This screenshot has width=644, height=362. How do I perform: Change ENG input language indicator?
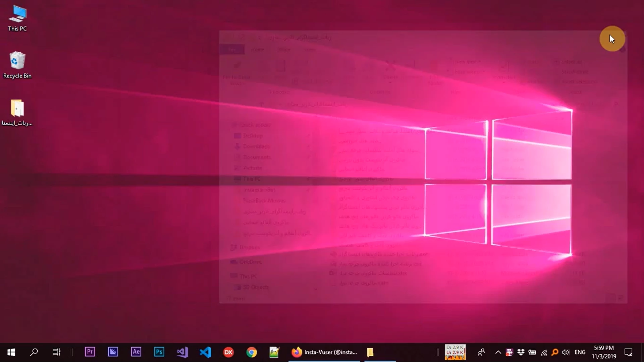point(580,352)
